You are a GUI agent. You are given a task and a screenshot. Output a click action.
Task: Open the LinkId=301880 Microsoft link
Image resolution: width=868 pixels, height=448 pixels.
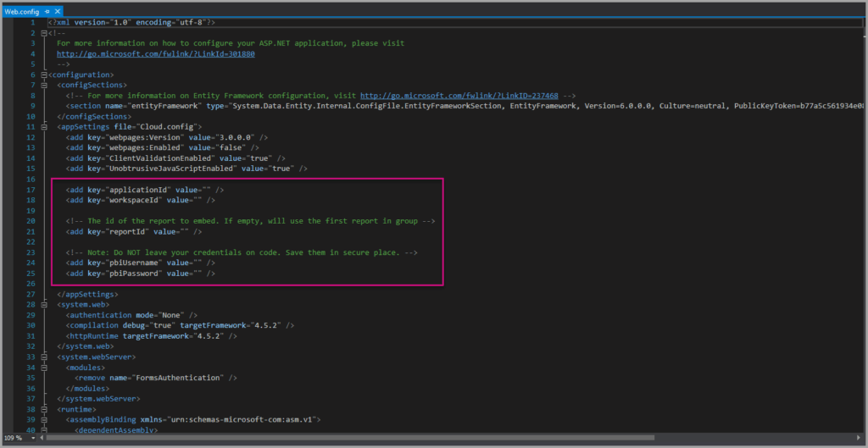[x=156, y=53]
